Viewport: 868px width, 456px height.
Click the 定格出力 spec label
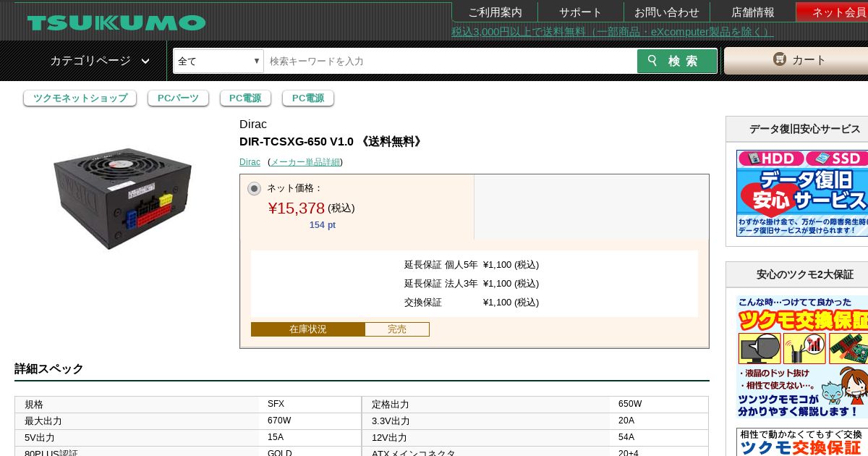pos(391,405)
